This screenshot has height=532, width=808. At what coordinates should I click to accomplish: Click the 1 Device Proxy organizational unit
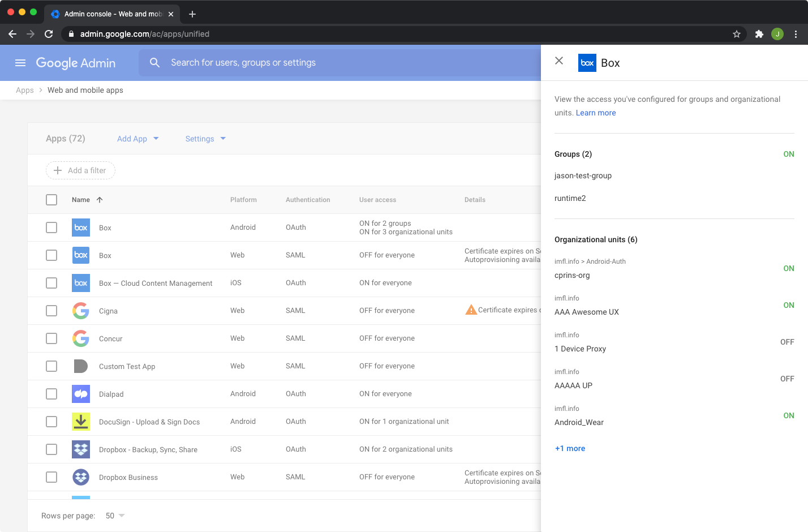[x=580, y=349]
